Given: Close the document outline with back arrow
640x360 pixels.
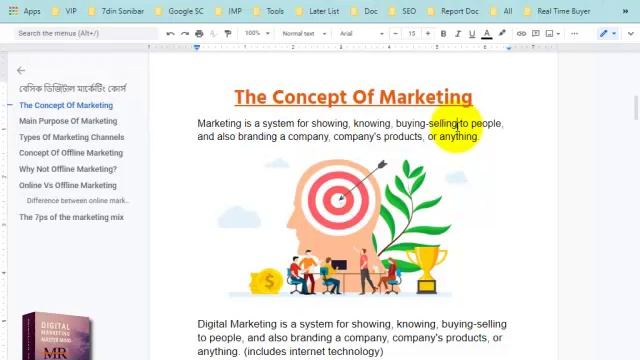Looking at the screenshot, I should pyautogui.click(x=21, y=71).
